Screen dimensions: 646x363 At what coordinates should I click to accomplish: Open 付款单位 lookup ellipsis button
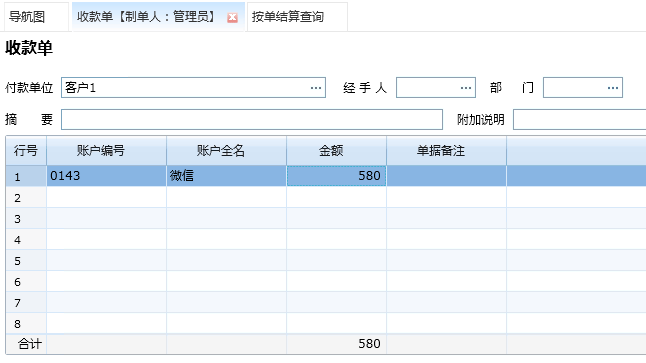point(316,88)
